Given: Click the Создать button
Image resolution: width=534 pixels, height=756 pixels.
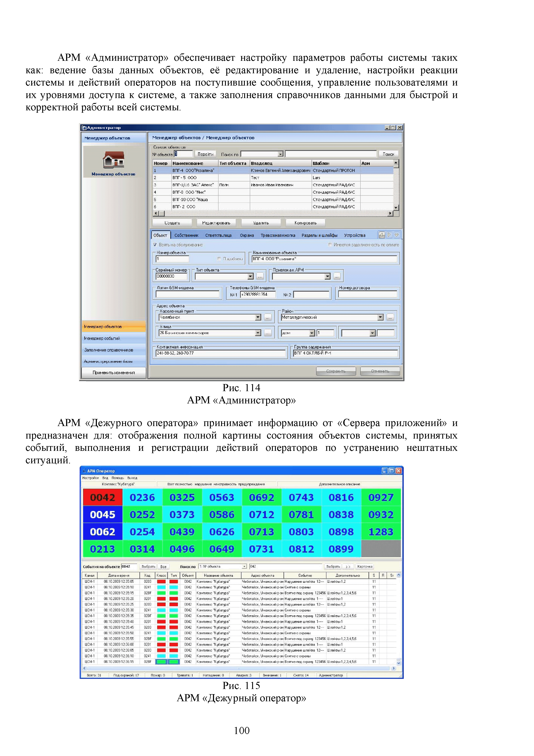Looking at the screenshot, I should pos(172,223).
